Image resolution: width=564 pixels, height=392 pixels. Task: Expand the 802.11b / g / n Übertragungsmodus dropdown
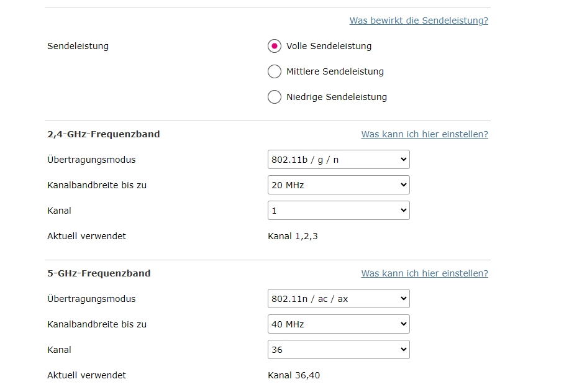tap(339, 160)
